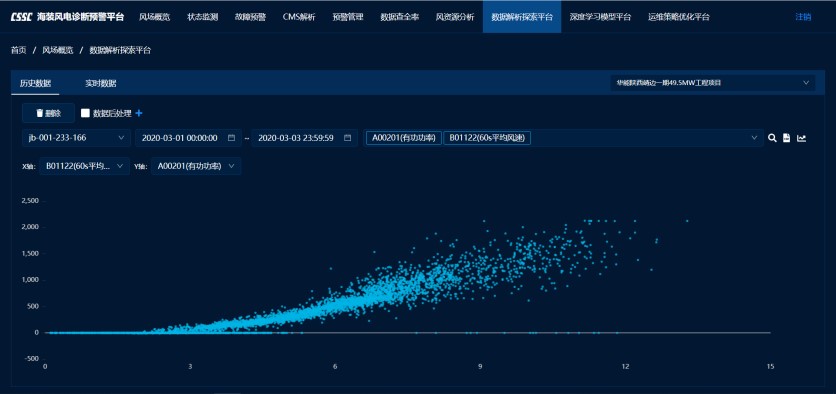Click the blue plus add icon

pos(139,113)
